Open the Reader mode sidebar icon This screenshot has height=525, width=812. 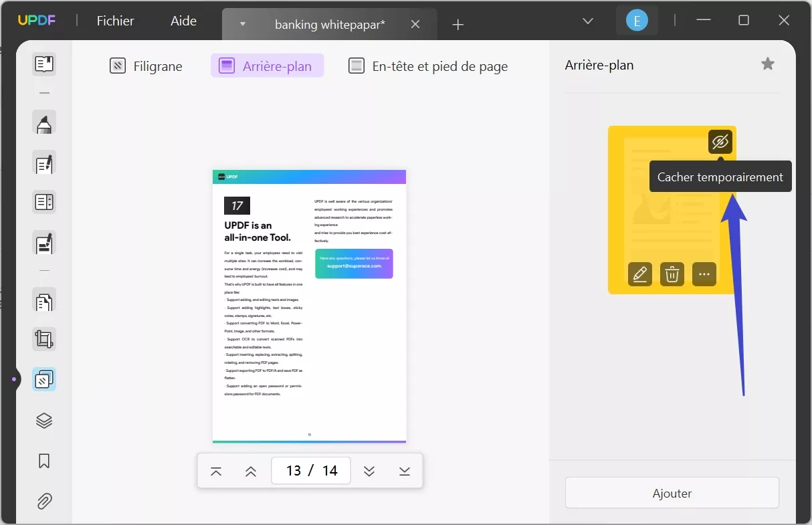(44, 64)
